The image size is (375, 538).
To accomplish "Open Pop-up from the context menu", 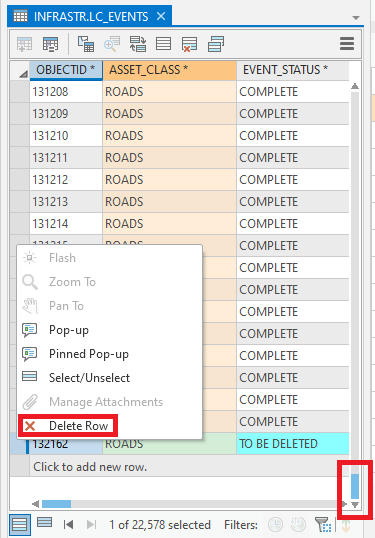I will click(x=109, y=330).
